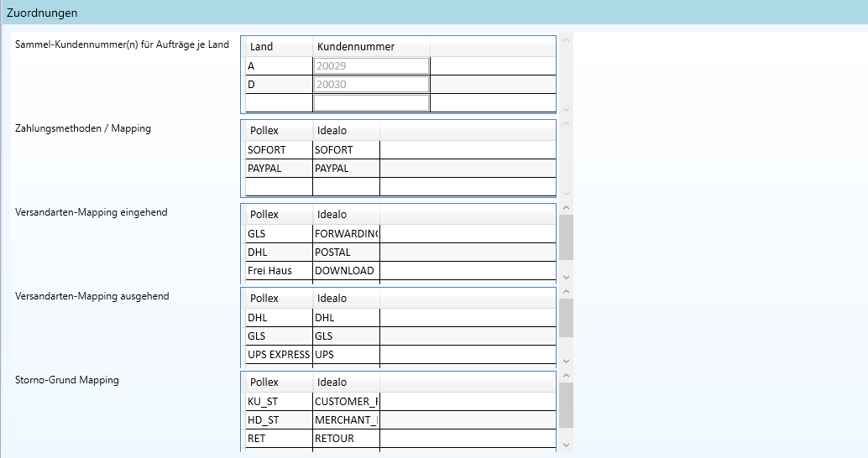Click Kundennummer field containing 20029

pyautogui.click(x=371, y=66)
